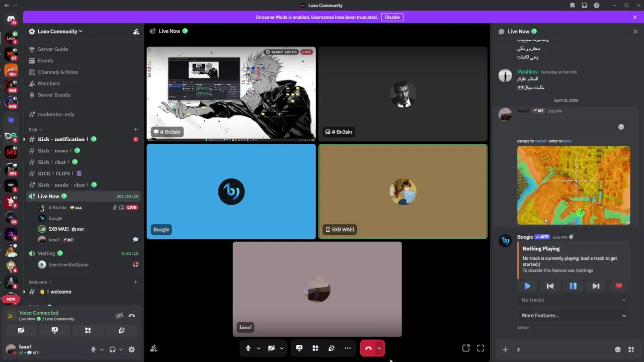Open more options ellipsis in call bar
The height and width of the screenshot is (362, 644).
(x=348, y=348)
